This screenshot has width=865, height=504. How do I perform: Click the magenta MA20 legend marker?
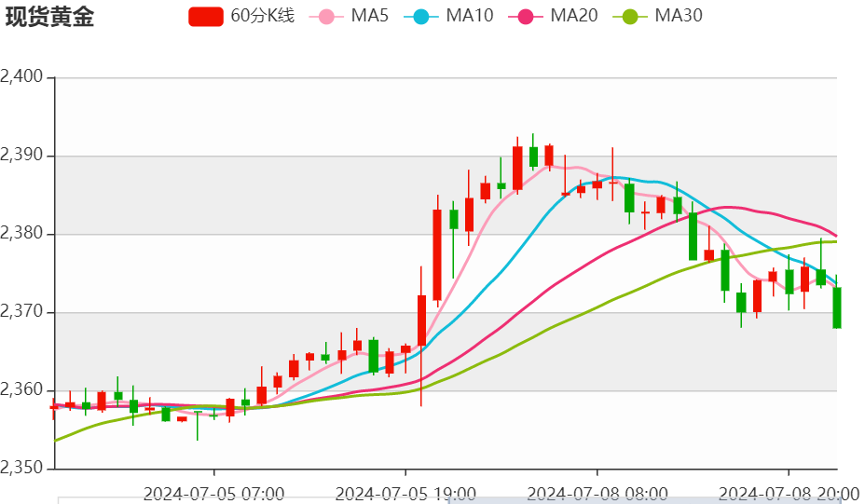point(526,17)
